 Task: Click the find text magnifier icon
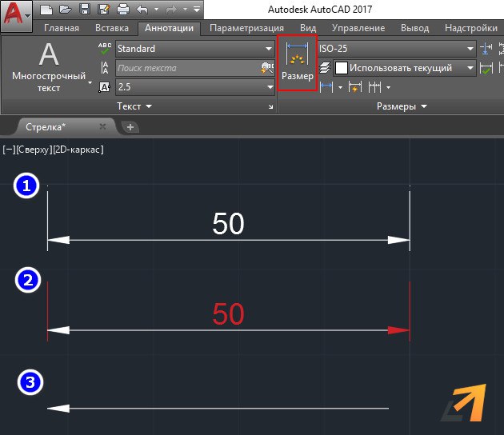click(x=267, y=68)
